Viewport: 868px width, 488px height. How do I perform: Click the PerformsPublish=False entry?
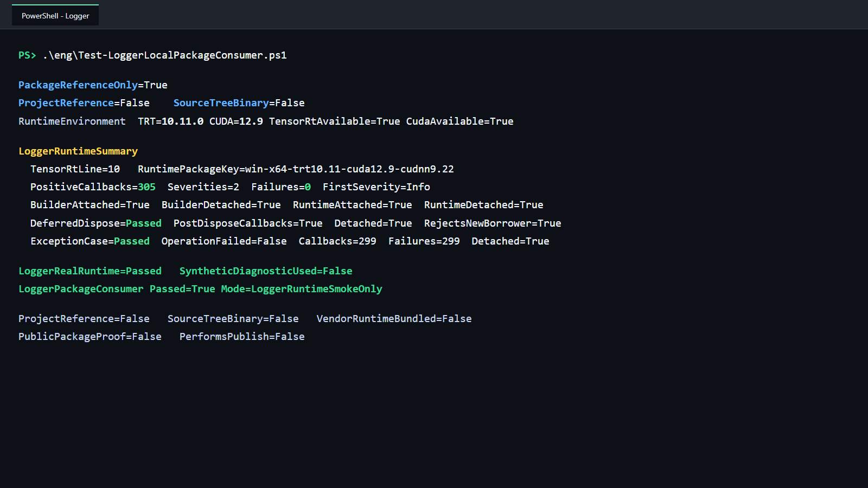point(242,337)
